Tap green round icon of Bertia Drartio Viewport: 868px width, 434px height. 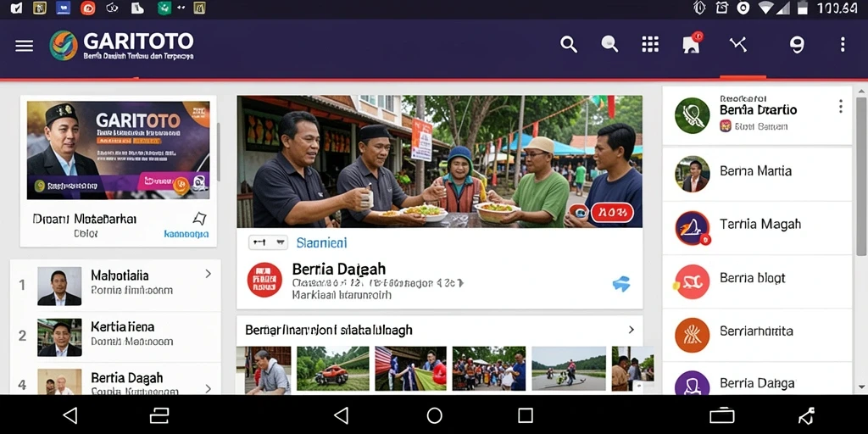pyautogui.click(x=692, y=115)
